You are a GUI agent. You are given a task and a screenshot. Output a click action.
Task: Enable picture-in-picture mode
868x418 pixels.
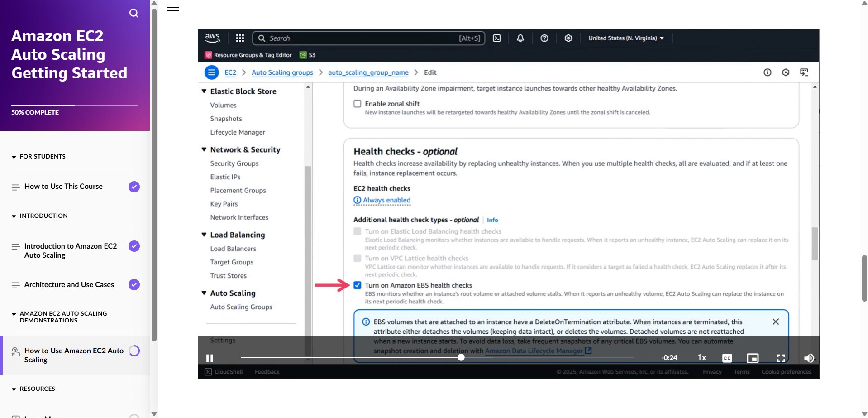coord(753,358)
